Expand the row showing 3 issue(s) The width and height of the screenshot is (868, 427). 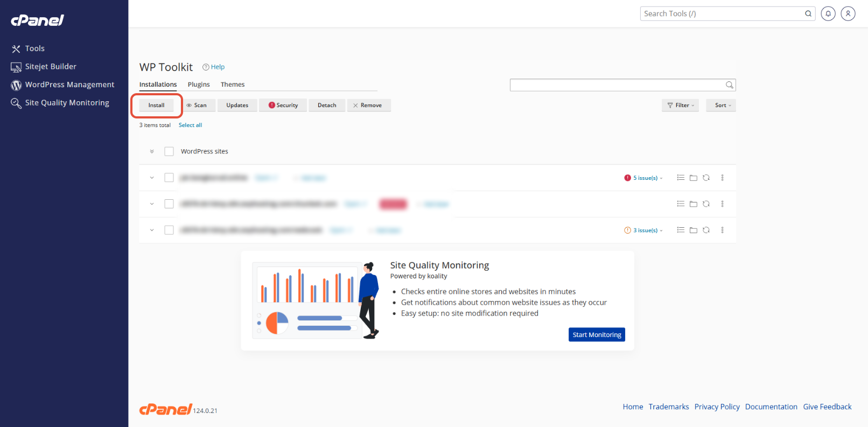152,230
